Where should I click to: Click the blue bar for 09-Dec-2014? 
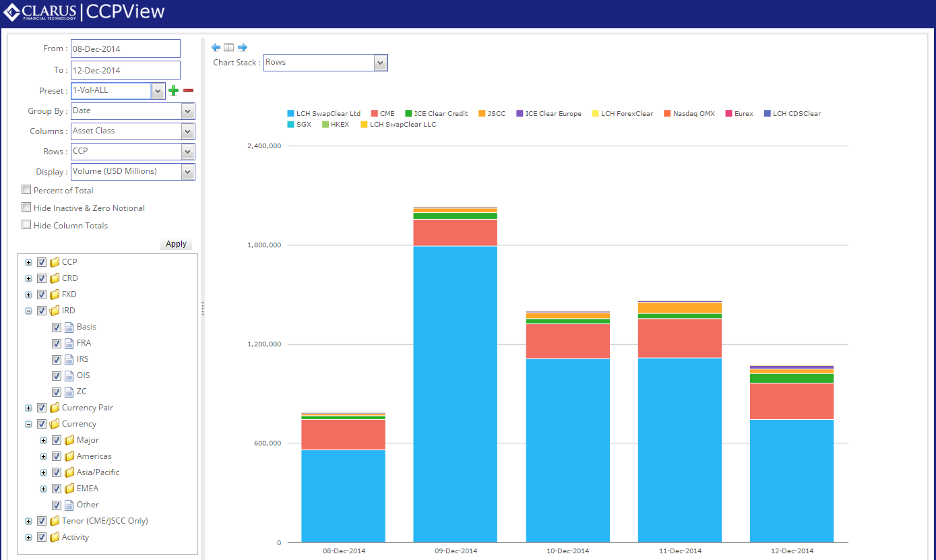[x=455, y=394]
